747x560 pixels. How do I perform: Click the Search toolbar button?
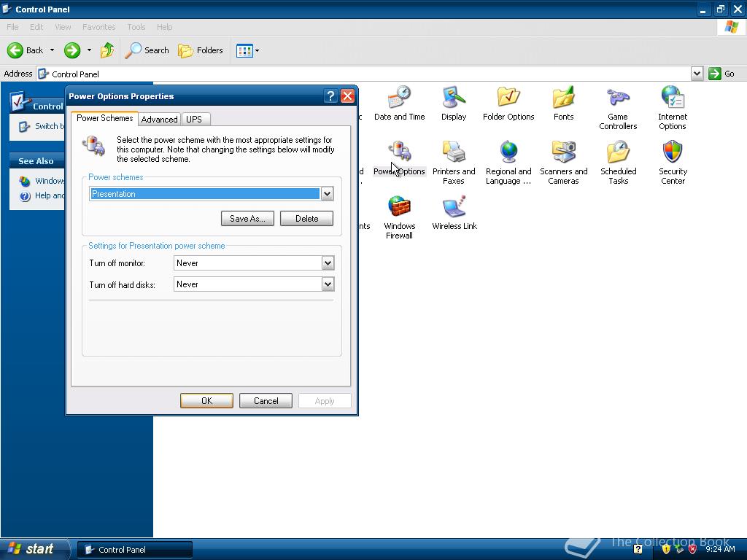pyautogui.click(x=147, y=50)
